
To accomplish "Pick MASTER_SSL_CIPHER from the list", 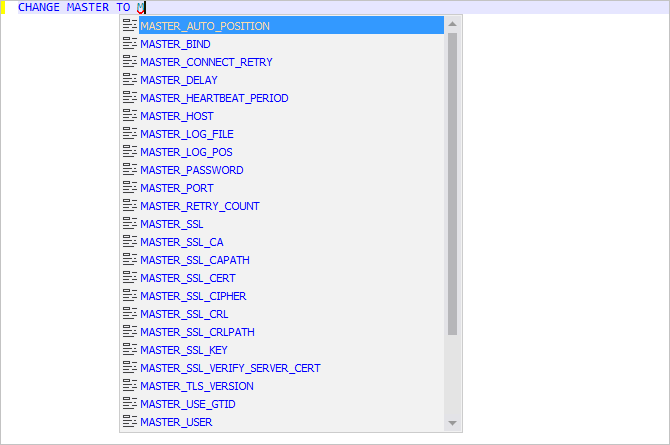I will tap(282, 296).
